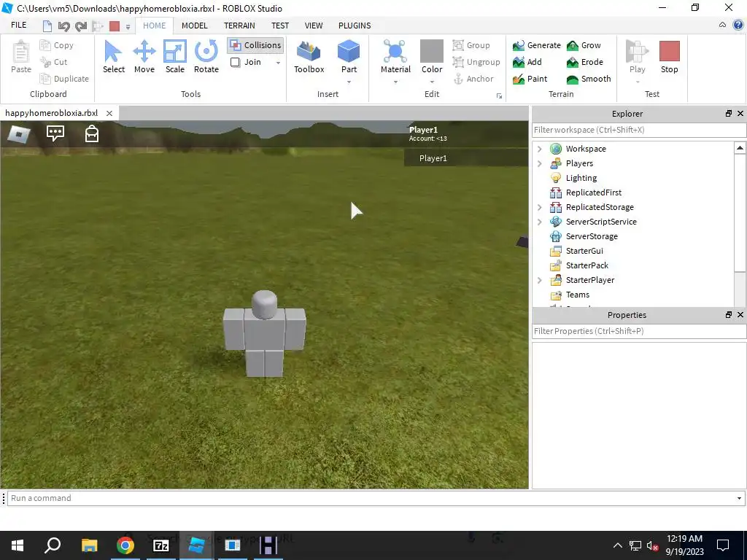This screenshot has height=560, width=747.
Task: Select the Select tool in ribbon
Action: pyautogui.click(x=113, y=57)
